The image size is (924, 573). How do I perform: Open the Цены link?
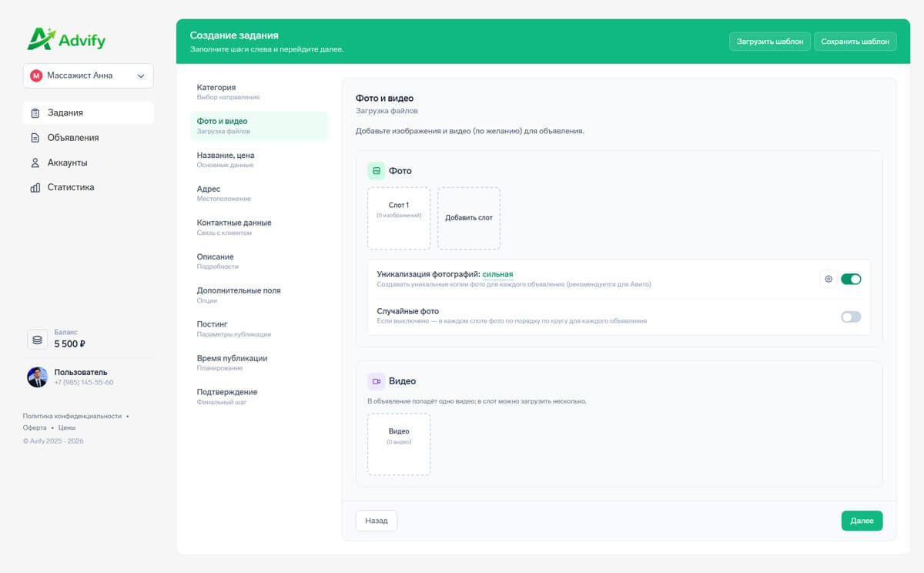(x=67, y=427)
